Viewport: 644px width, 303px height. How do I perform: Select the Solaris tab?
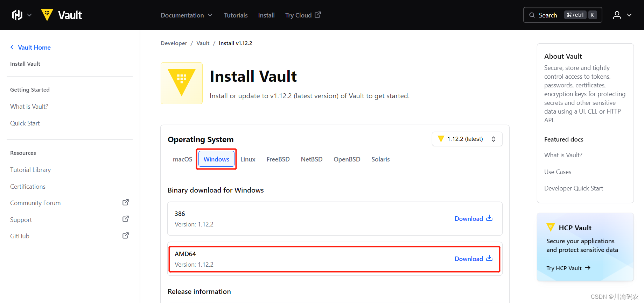pyautogui.click(x=380, y=159)
